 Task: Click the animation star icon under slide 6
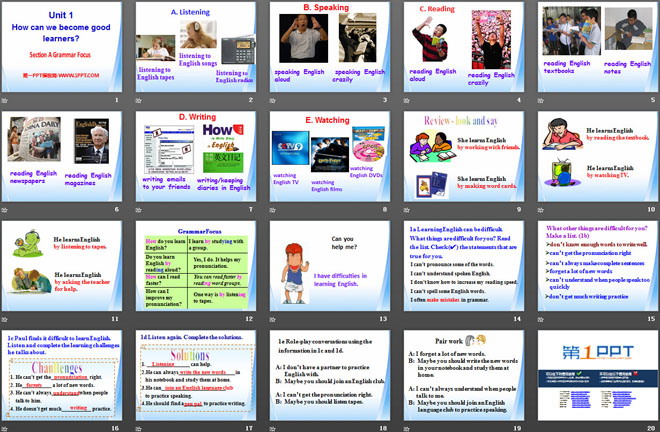(x=4, y=210)
